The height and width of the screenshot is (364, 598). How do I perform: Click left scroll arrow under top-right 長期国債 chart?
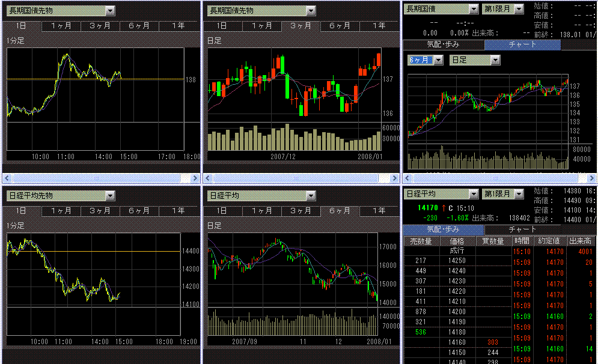(x=407, y=178)
